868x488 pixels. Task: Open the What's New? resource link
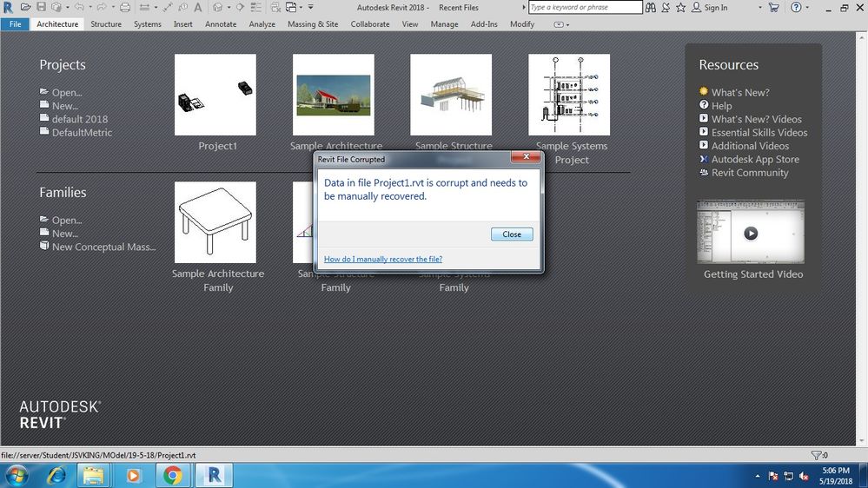click(740, 92)
